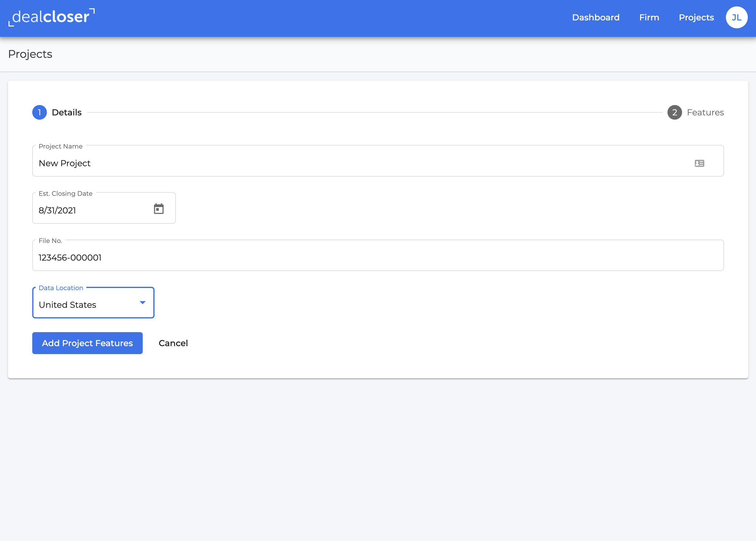Screen dimensions: 756x541
Task: Open the Projects navigation item
Action: tap(696, 17)
